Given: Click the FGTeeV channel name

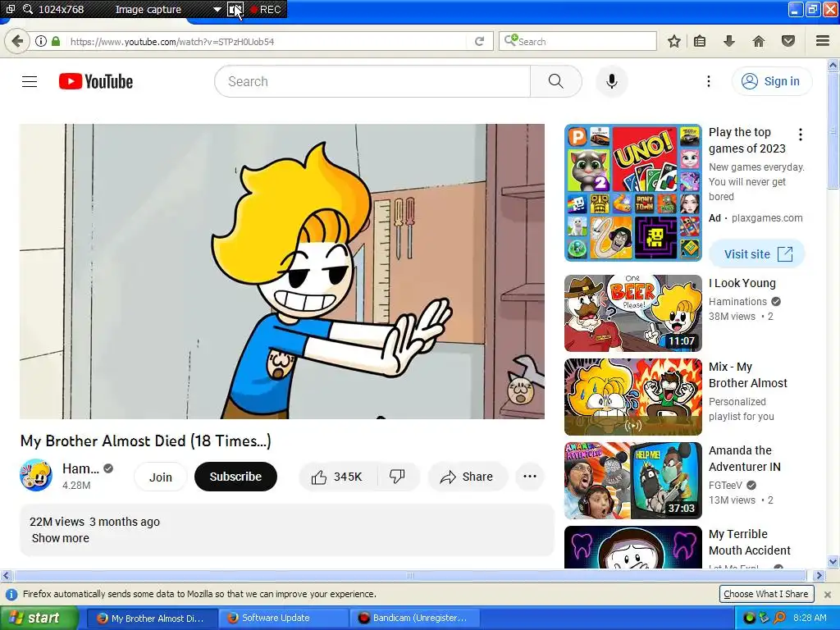Looking at the screenshot, I should (725, 486).
